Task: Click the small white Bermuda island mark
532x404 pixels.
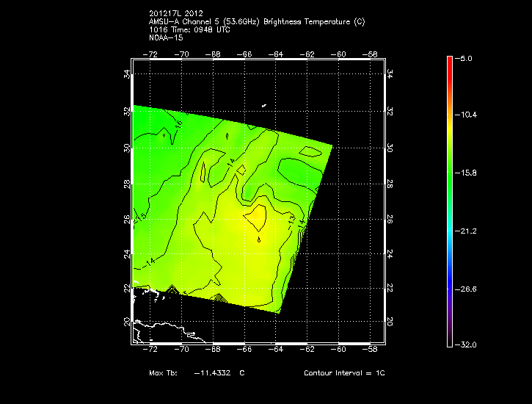Action: click(x=263, y=107)
